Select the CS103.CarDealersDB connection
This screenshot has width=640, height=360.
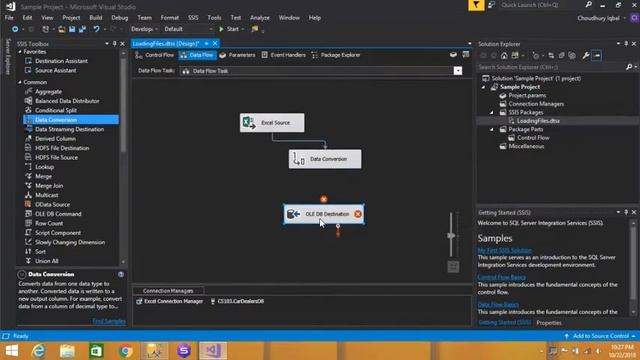click(x=237, y=301)
